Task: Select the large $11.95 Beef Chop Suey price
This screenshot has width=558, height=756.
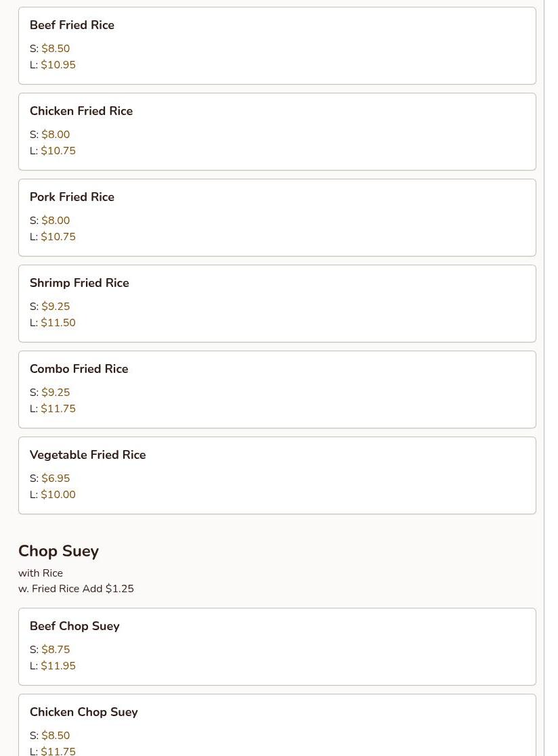Action: pos(58,666)
